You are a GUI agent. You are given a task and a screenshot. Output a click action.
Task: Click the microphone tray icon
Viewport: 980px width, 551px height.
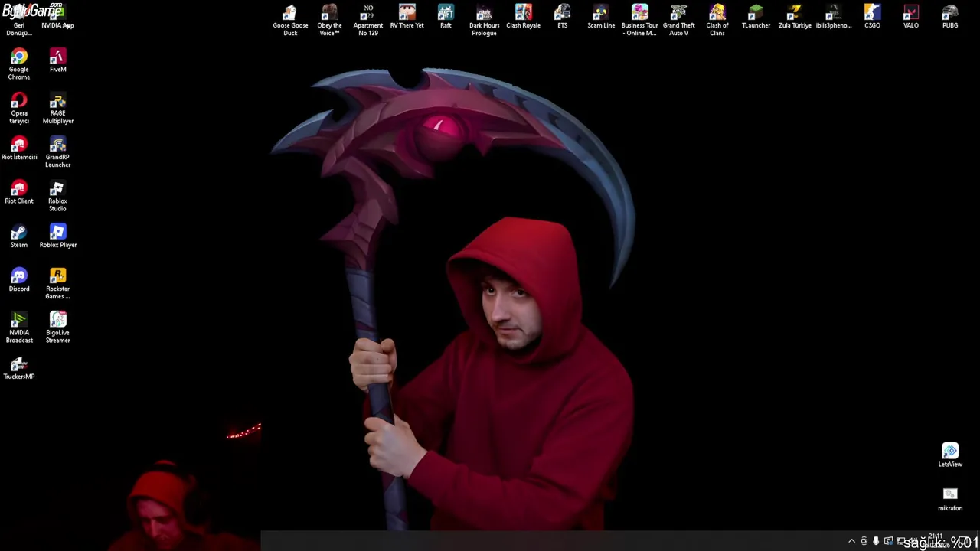pyautogui.click(x=876, y=541)
